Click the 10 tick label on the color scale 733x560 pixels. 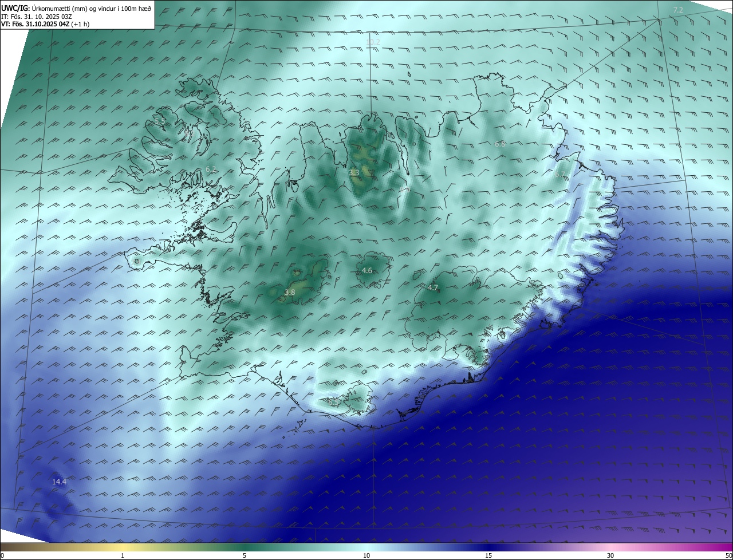click(366, 555)
